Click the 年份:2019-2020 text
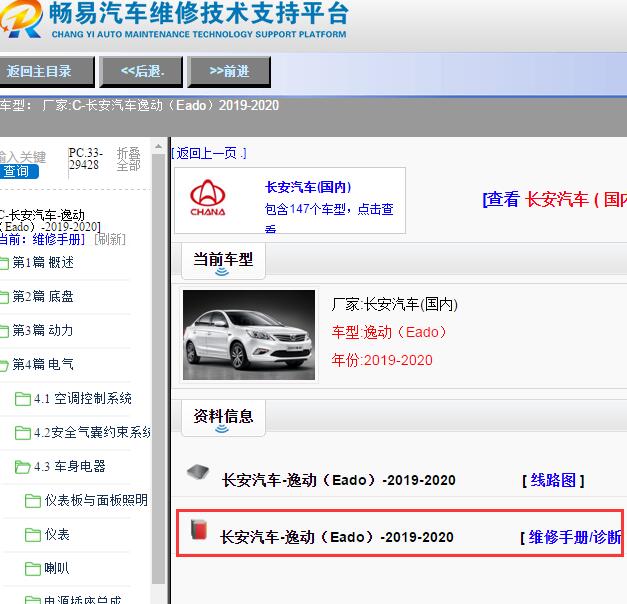This screenshot has width=627, height=604. (382, 360)
